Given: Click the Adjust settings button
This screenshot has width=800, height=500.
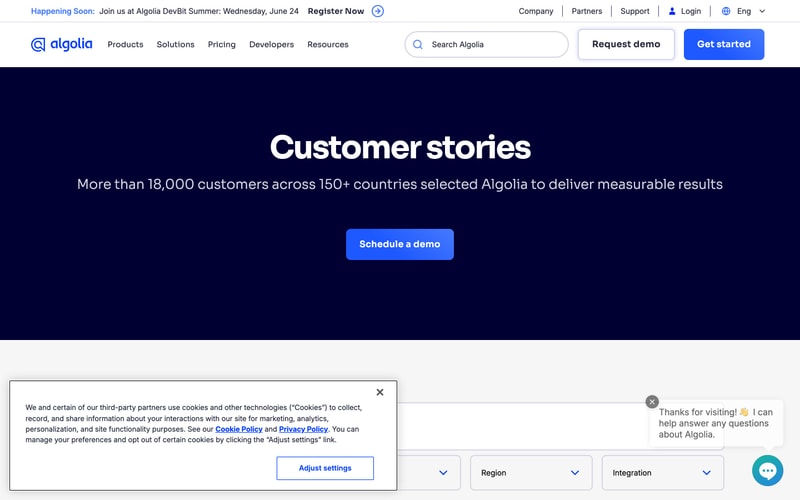Looking at the screenshot, I should 325,468.
